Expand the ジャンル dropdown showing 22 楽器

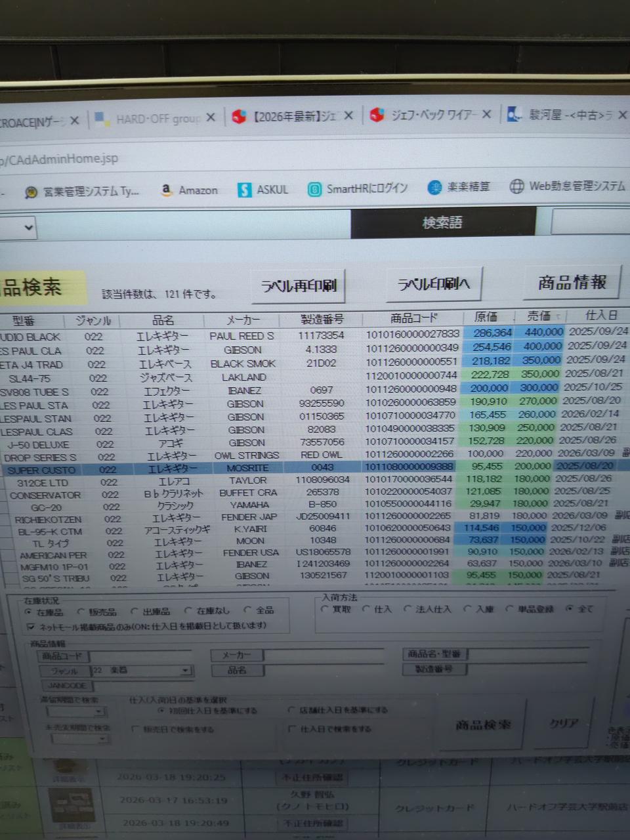(186, 671)
